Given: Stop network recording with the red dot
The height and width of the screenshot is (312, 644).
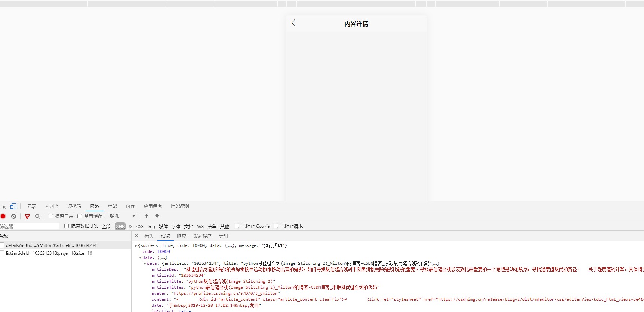Looking at the screenshot, I should [x=3, y=216].
